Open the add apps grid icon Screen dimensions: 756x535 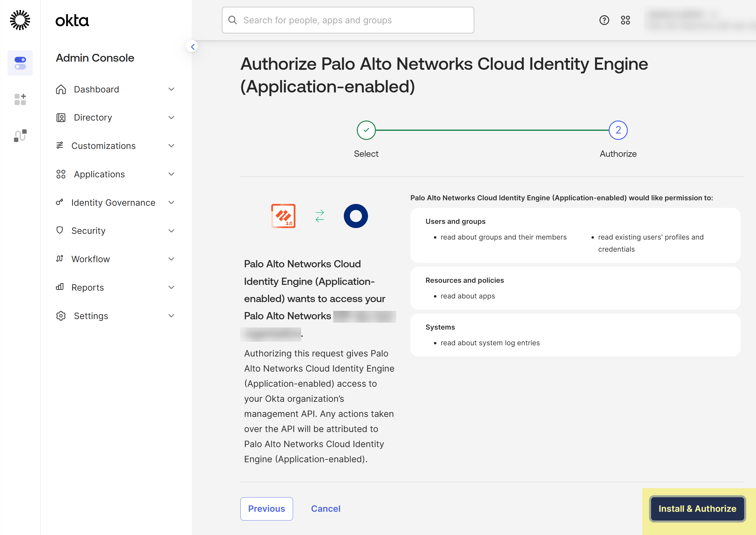click(x=20, y=99)
